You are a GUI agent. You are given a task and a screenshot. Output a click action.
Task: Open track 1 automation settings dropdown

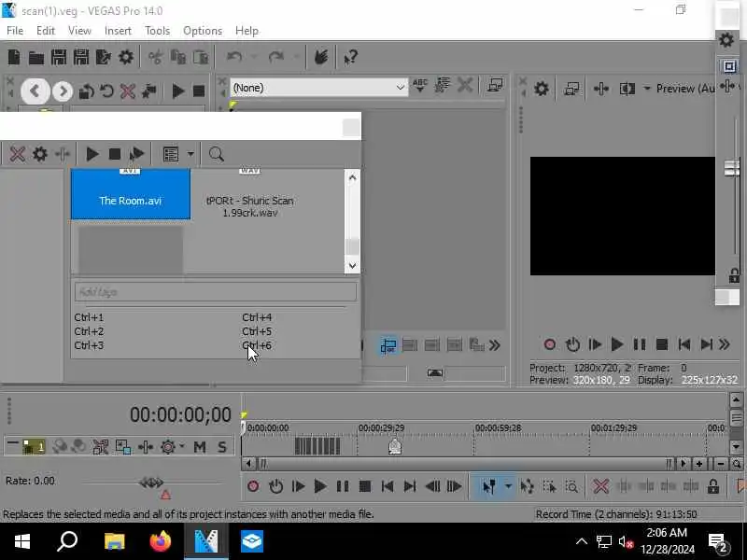click(x=181, y=447)
